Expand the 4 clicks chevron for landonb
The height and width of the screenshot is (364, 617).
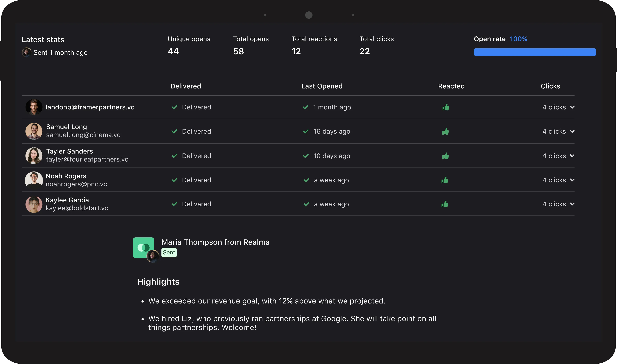572,107
